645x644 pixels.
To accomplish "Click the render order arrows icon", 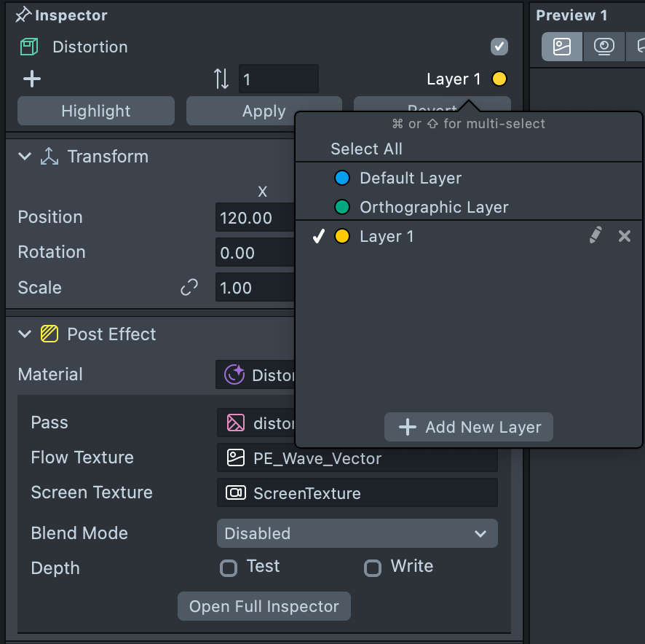I will pyautogui.click(x=221, y=79).
